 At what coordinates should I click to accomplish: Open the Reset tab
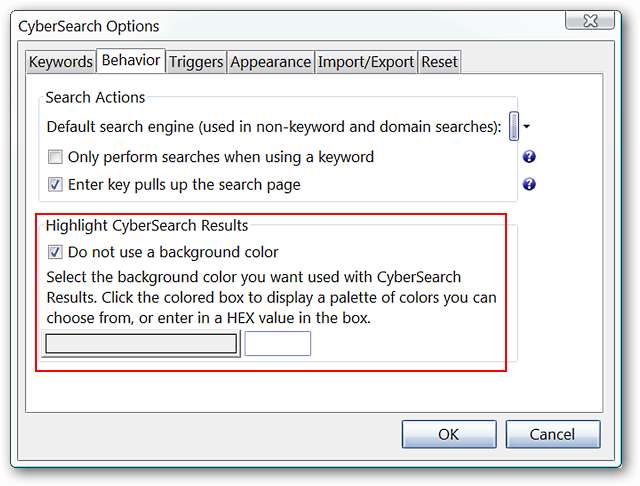(x=439, y=62)
